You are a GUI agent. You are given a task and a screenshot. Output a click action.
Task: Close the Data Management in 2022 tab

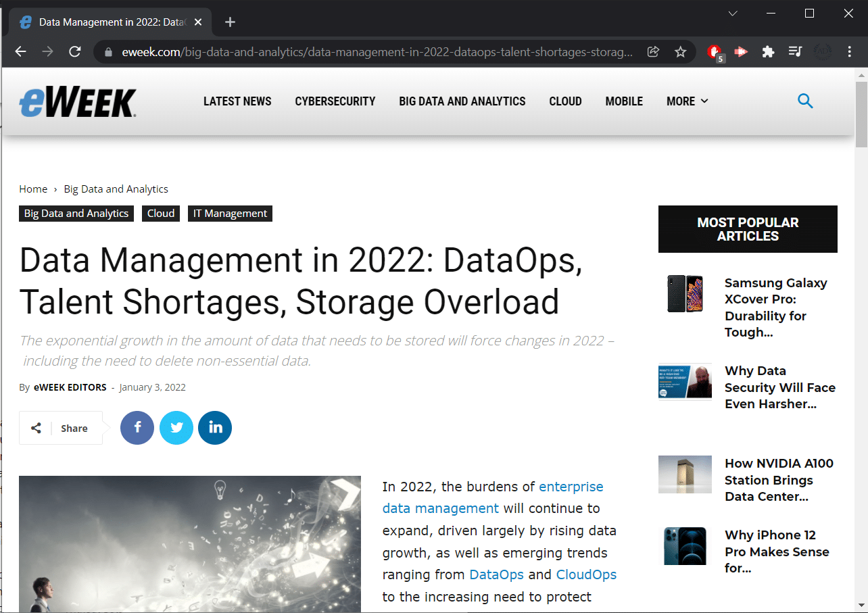[x=198, y=22]
